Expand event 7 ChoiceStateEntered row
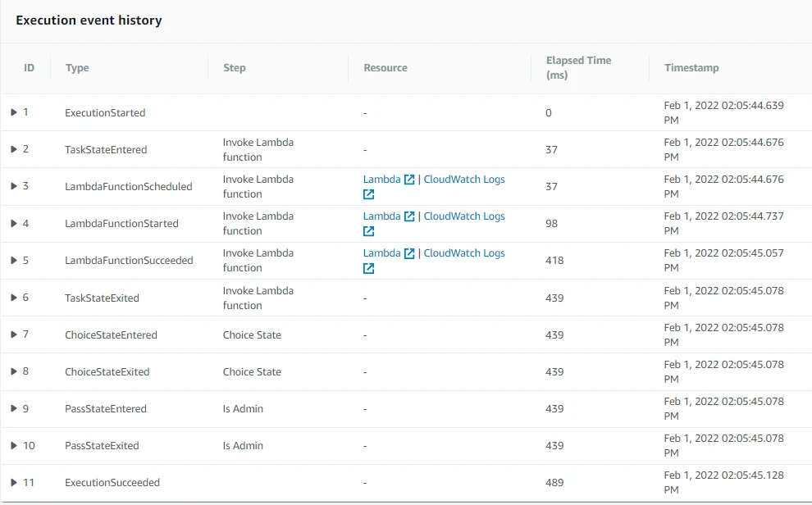The height and width of the screenshot is (505, 812). (x=14, y=334)
